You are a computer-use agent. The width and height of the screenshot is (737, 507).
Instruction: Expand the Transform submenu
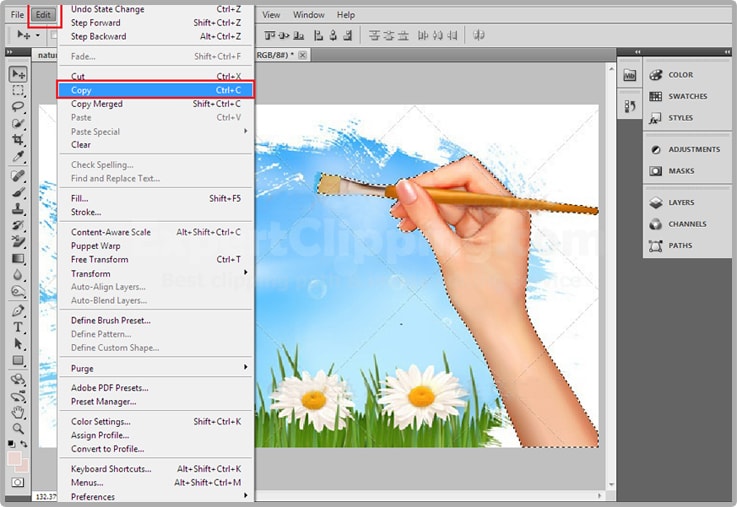click(x=156, y=273)
